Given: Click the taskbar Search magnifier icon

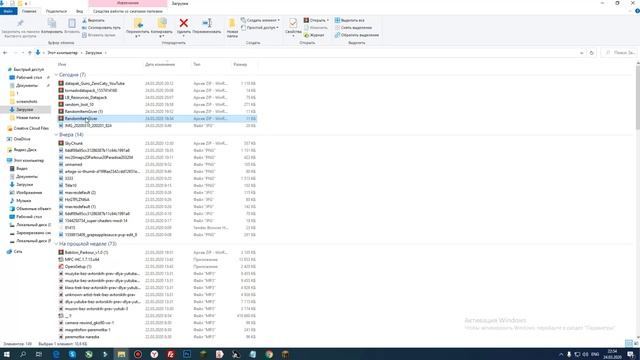Looking at the screenshot, I should coord(23,354).
